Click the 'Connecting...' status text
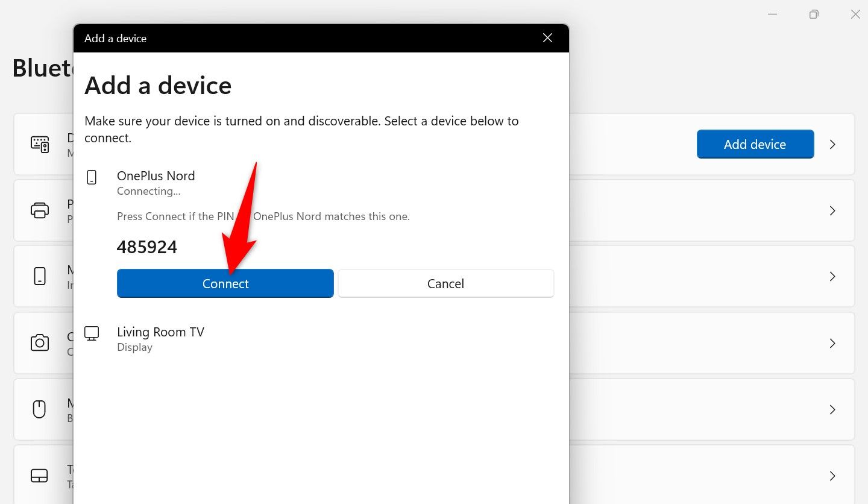The image size is (868, 504). coord(149,191)
